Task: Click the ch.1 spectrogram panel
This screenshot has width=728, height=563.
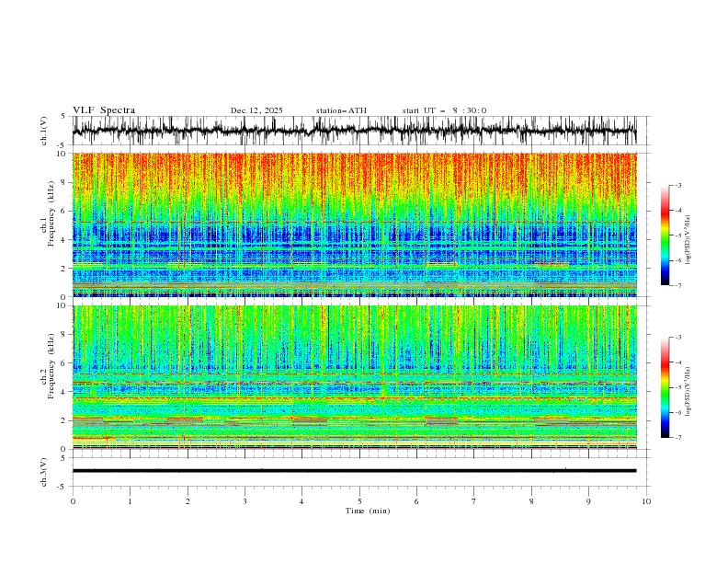Action: [354, 224]
